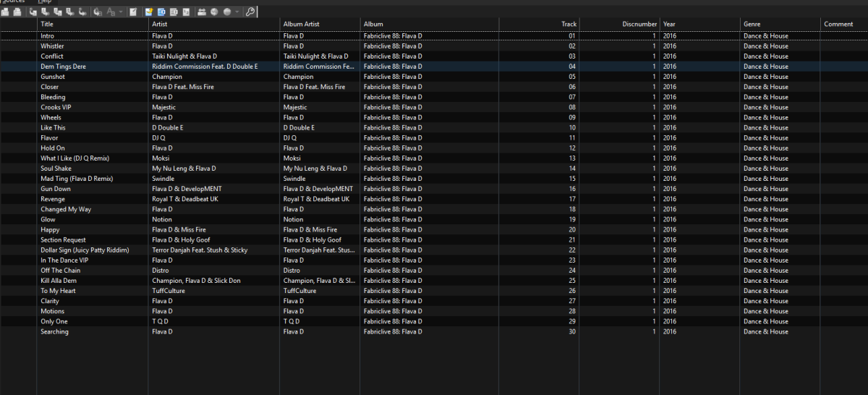Image resolution: width=868 pixels, height=395 pixels.
Task: Click track number 08 cell
Action: tap(538, 107)
